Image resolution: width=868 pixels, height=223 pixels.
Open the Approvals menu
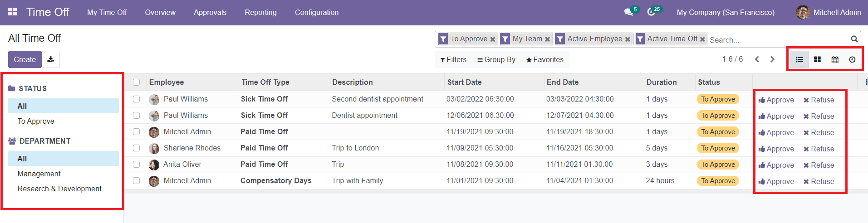pyautogui.click(x=210, y=12)
